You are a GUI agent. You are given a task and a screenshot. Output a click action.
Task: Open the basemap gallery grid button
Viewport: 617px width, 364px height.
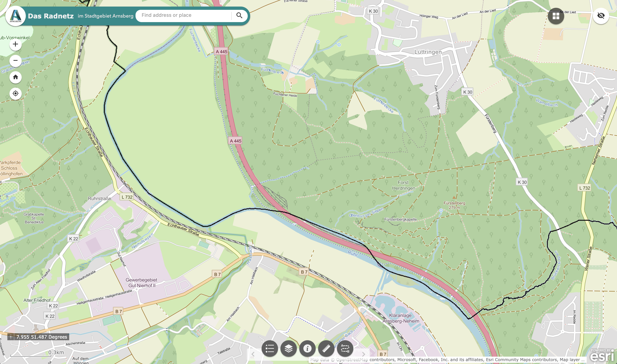tap(556, 16)
